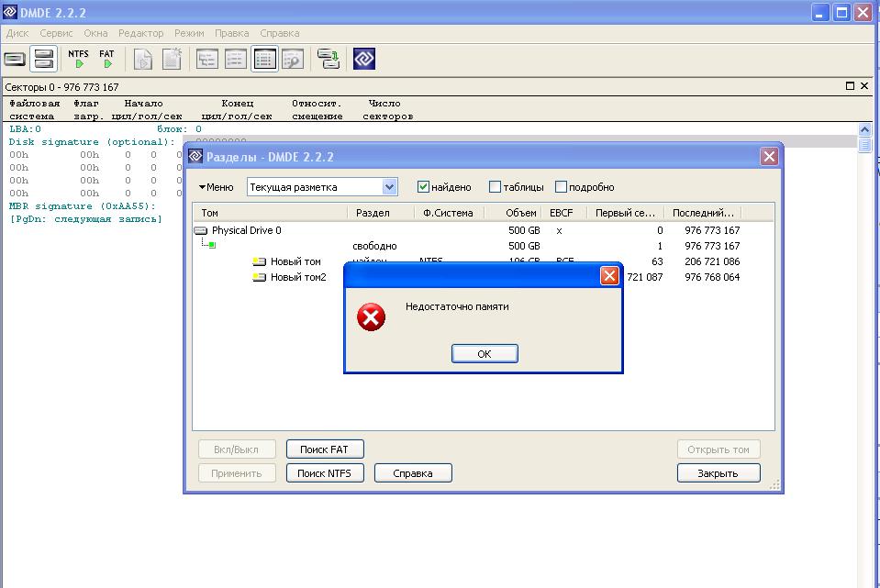Open the 'Редактор' menu
The height and width of the screenshot is (588, 880).
pos(140,33)
